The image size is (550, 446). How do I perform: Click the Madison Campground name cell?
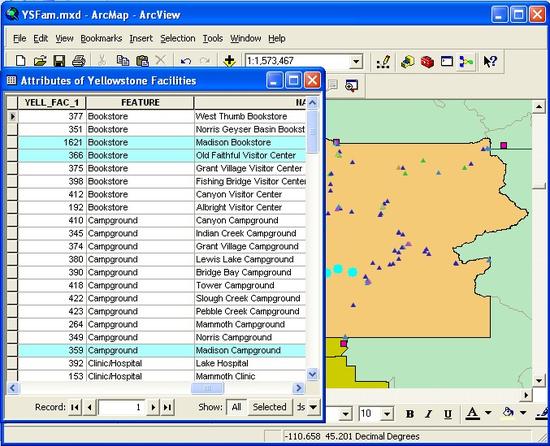point(250,350)
